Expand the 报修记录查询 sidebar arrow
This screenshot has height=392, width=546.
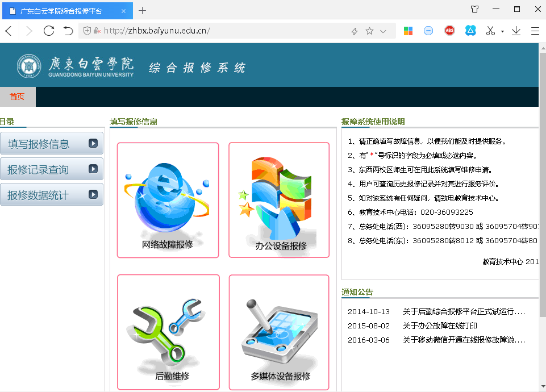pos(93,169)
